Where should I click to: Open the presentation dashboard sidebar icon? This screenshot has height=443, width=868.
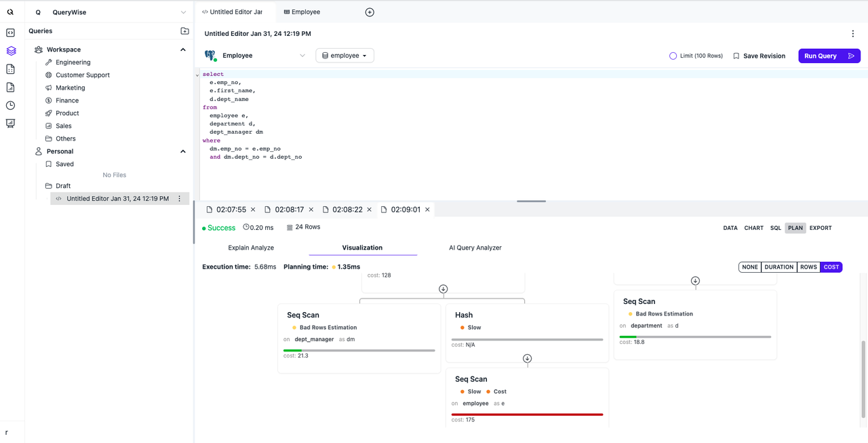10,123
